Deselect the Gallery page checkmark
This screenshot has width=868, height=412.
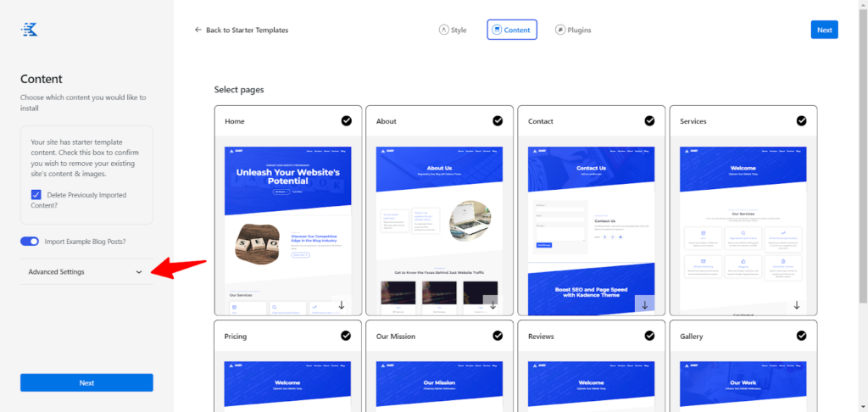[801, 336]
